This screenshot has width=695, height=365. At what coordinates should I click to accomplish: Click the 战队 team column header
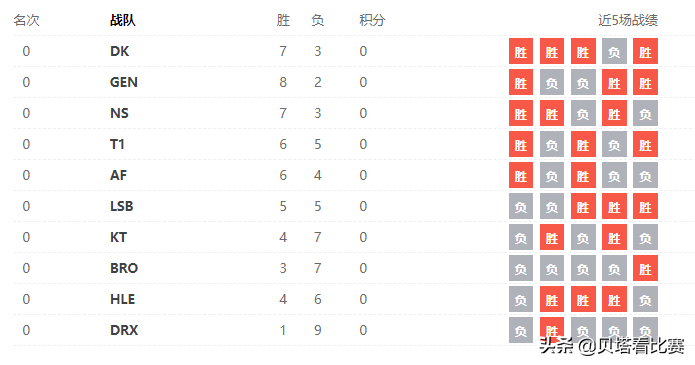click(x=123, y=20)
